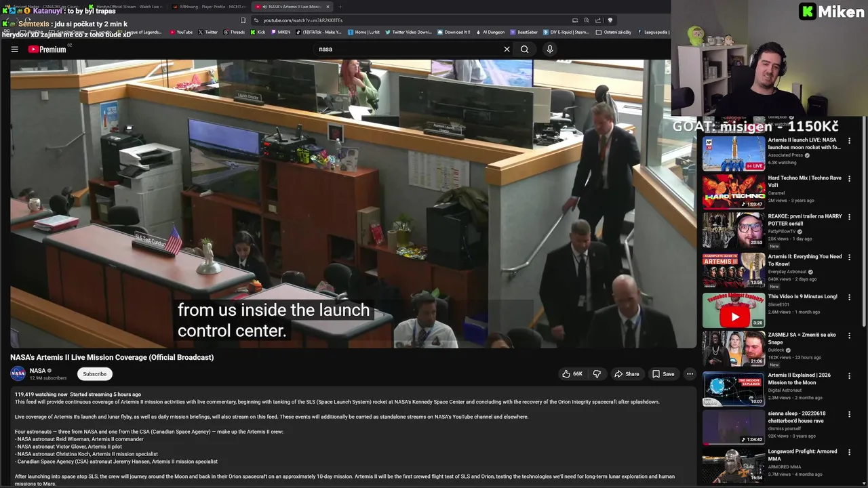
Task: Save the video to a playlist
Action: [x=663, y=373]
